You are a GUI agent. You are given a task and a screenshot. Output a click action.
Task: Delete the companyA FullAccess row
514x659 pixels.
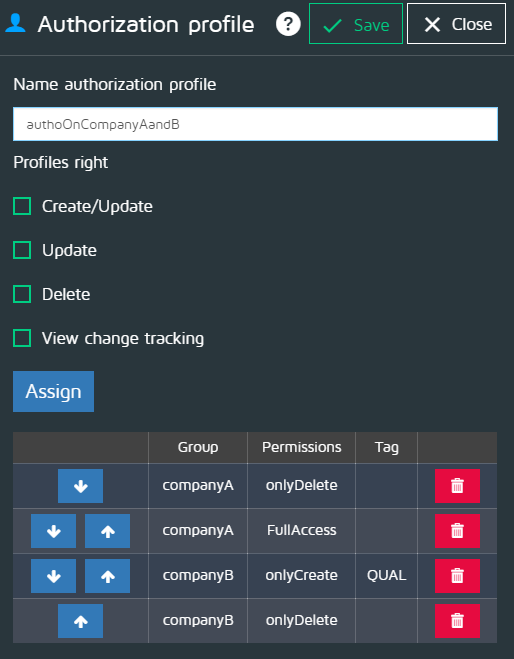(x=457, y=531)
